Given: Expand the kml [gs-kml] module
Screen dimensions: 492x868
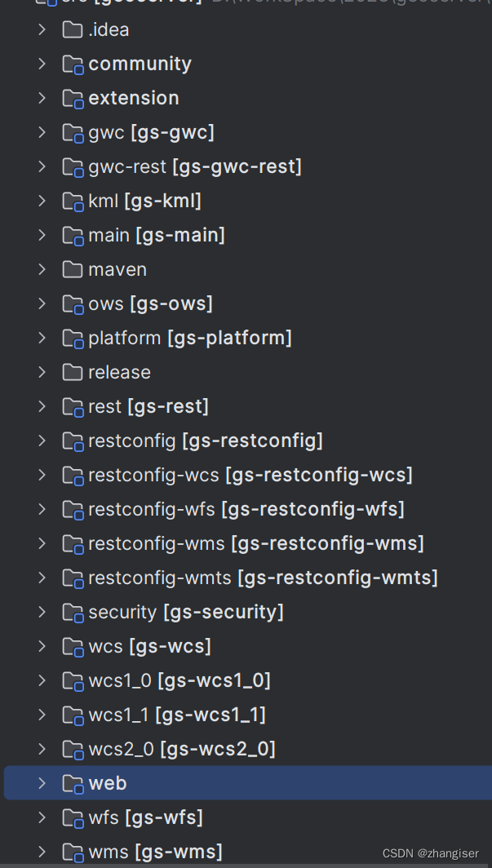Looking at the screenshot, I should (x=41, y=201).
